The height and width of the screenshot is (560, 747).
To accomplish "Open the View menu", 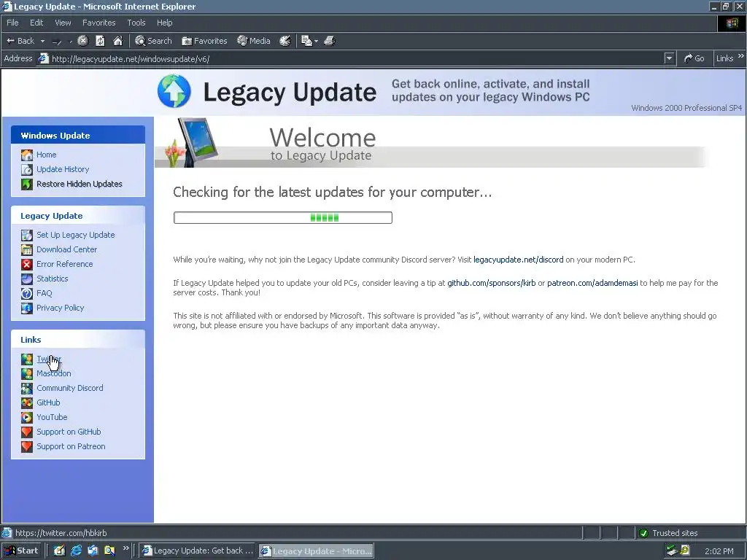I will [63, 23].
